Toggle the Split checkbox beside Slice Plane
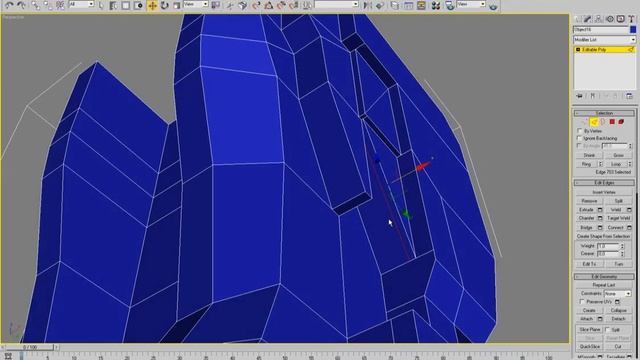 (x=607, y=329)
